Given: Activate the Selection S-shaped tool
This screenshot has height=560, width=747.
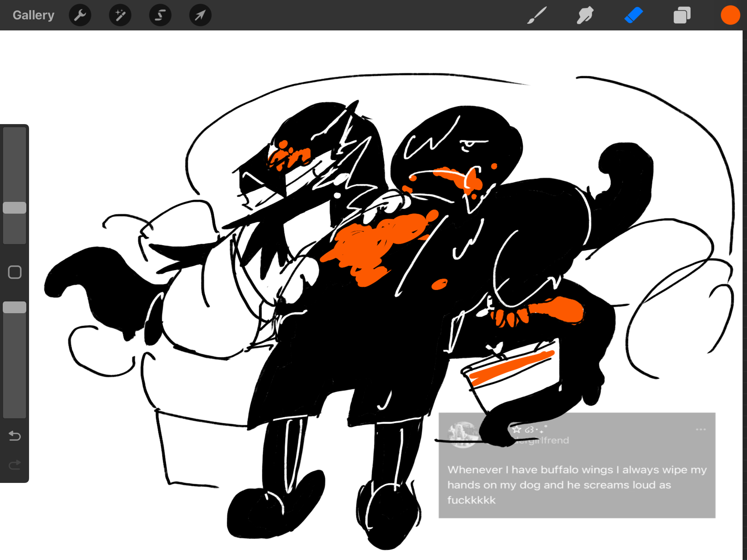Looking at the screenshot, I should (160, 15).
